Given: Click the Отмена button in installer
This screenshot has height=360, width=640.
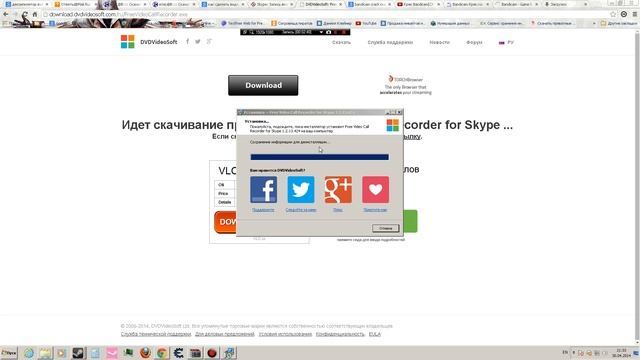Looking at the screenshot, I should tap(385, 228).
